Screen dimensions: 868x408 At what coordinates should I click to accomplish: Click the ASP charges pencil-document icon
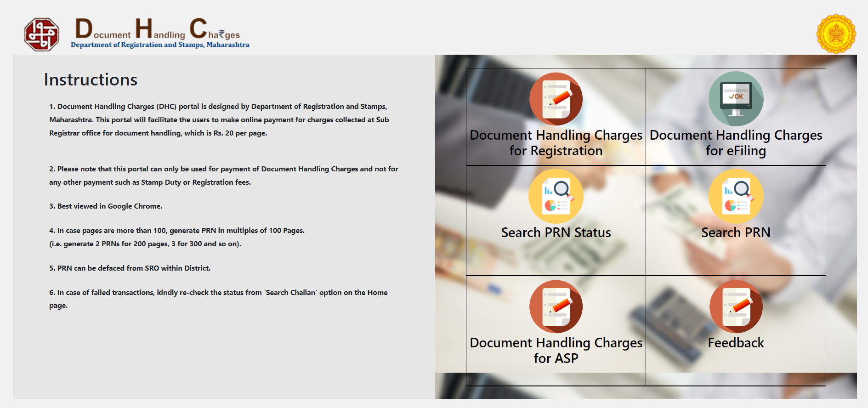[556, 307]
